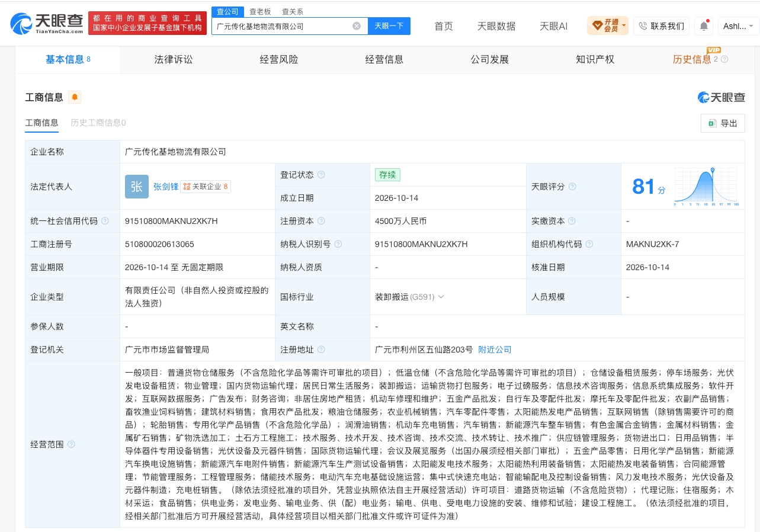
Task: Click the diamond VIP icon in 开通会员
Action: coord(597,25)
